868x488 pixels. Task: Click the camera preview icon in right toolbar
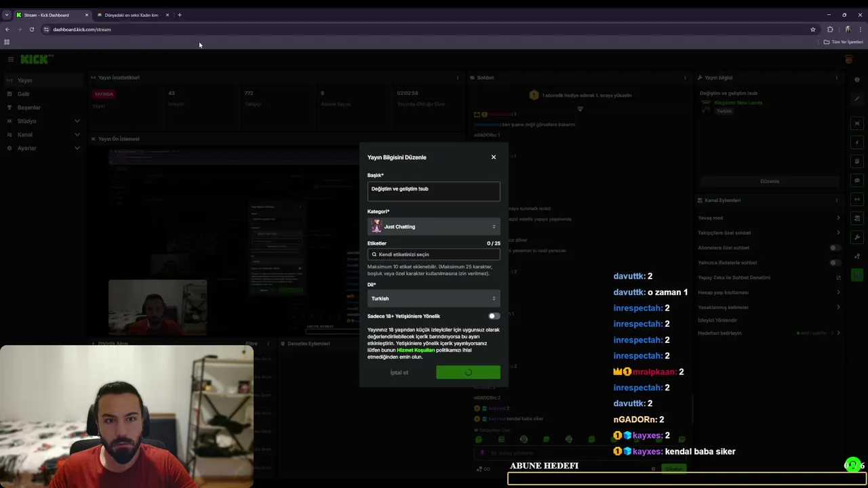(x=857, y=123)
